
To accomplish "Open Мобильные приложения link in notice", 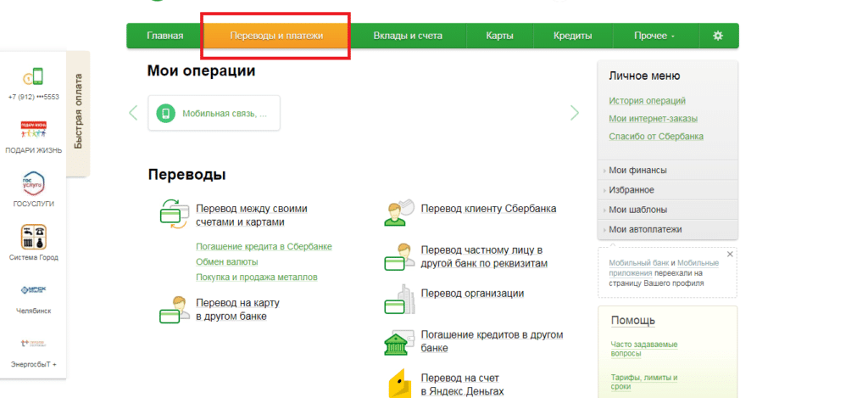I will click(x=664, y=268).
